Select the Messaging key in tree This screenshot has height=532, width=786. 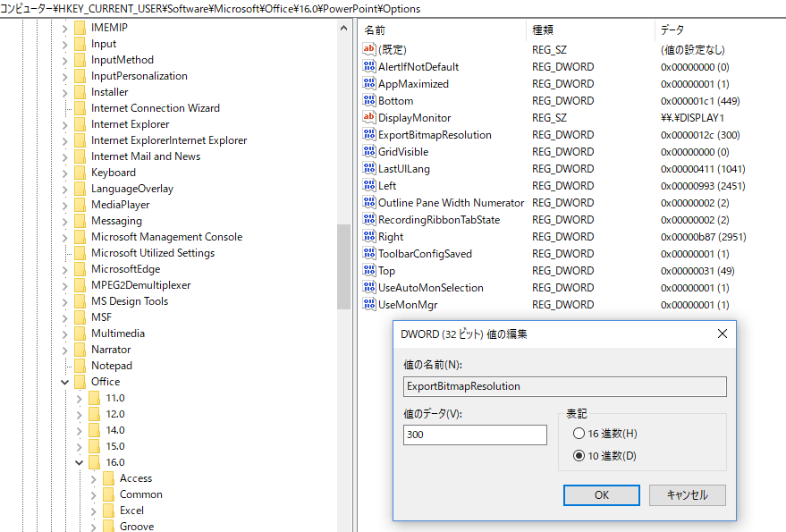[116, 221]
